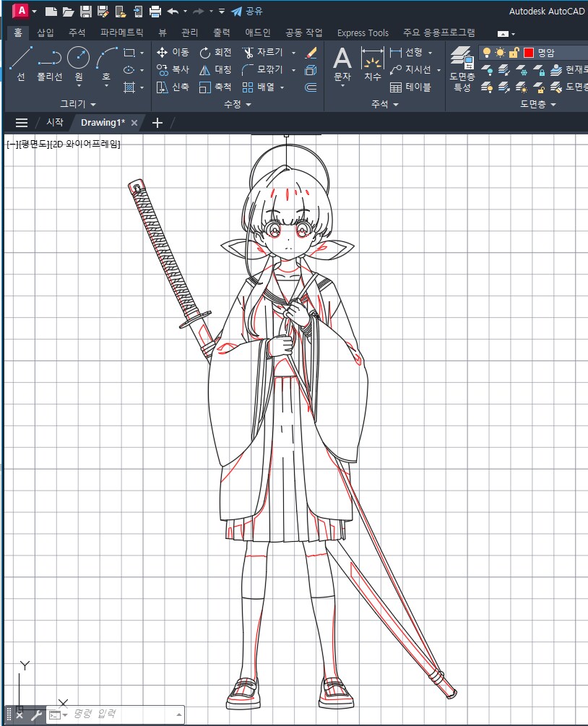Viewport: 588px width, 726px height.
Task: Click the Trim (자르기) tool
Action: pos(262,52)
